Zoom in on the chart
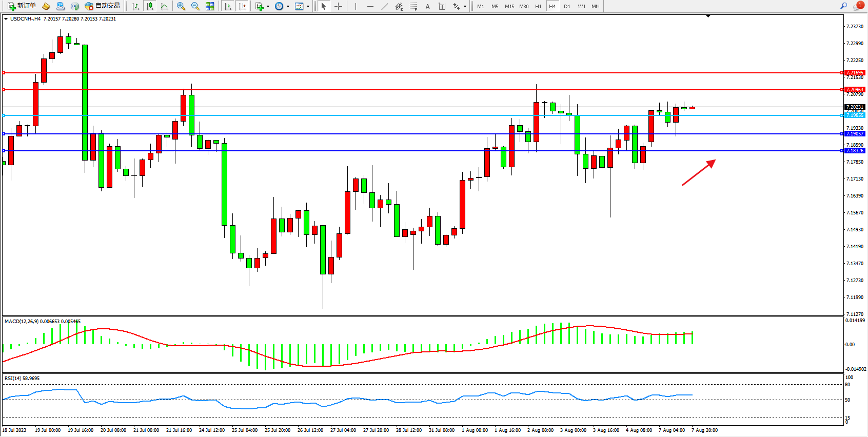The width and height of the screenshot is (868, 437). pos(181,6)
